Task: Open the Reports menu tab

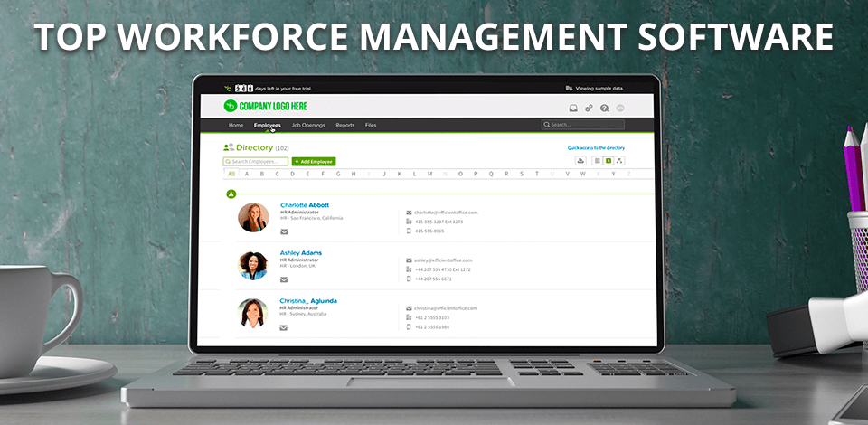Action: tap(344, 125)
